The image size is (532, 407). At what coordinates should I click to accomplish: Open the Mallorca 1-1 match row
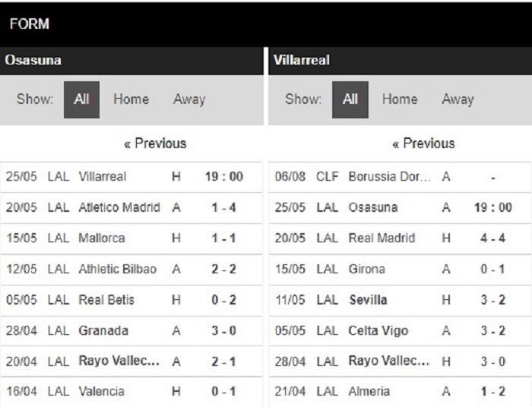pos(102,238)
